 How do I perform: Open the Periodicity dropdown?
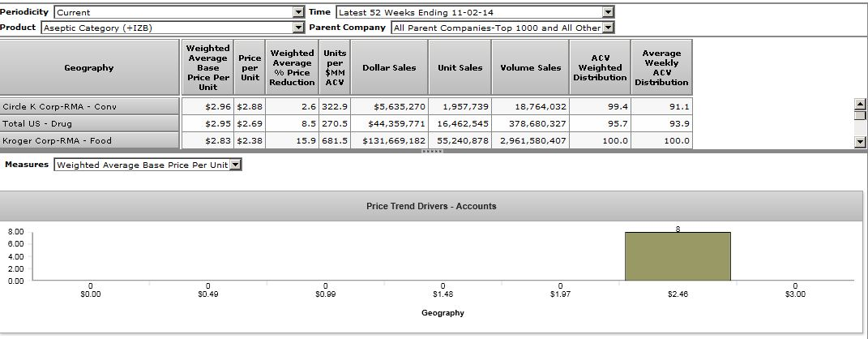(x=297, y=12)
